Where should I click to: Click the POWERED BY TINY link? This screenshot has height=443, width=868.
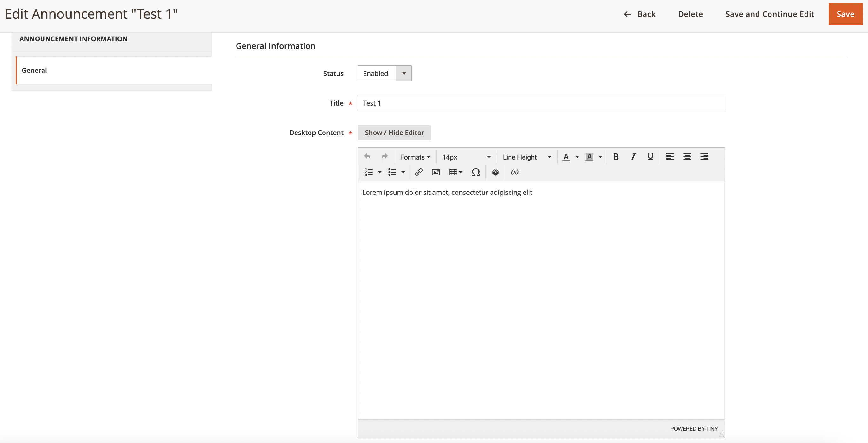[694, 428]
